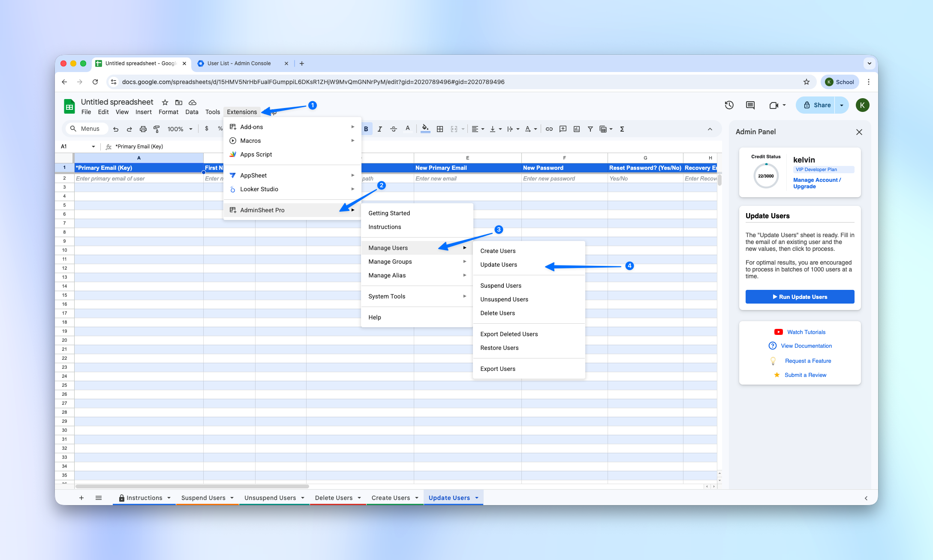
Task: Open the comments icon in header
Action: (x=750, y=105)
